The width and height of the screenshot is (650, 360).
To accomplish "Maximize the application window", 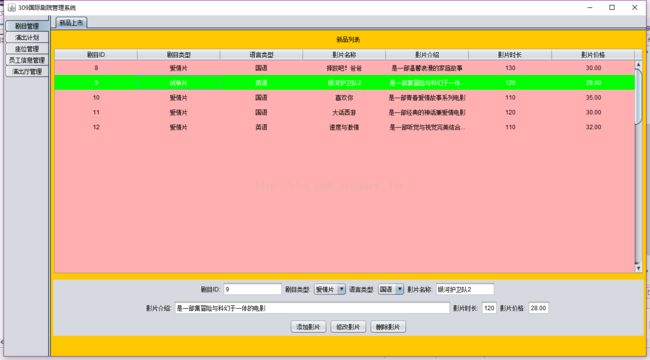I will point(612,7).
